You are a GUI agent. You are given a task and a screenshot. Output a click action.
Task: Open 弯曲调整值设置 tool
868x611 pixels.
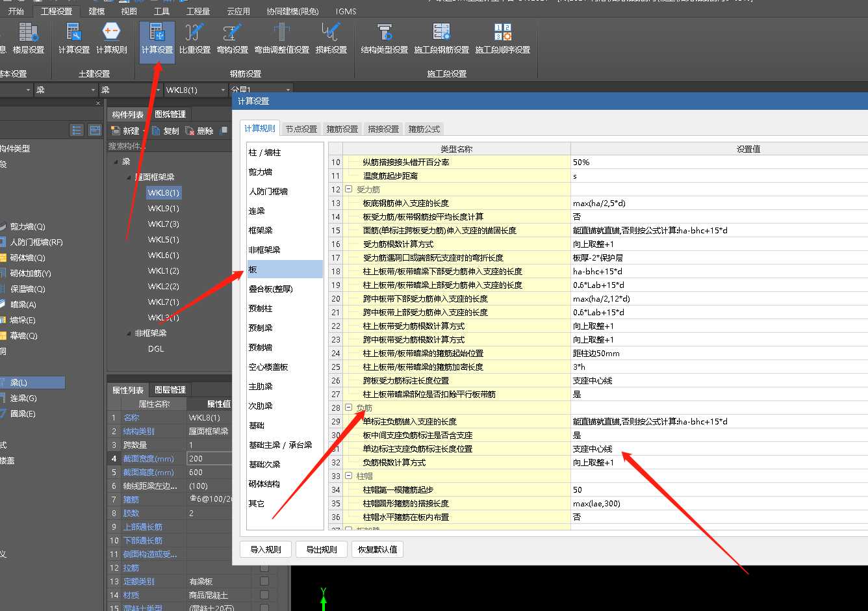tap(282, 39)
